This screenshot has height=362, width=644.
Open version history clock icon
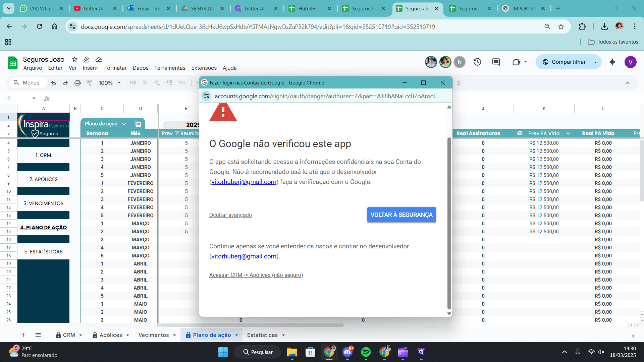pos(477,62)
